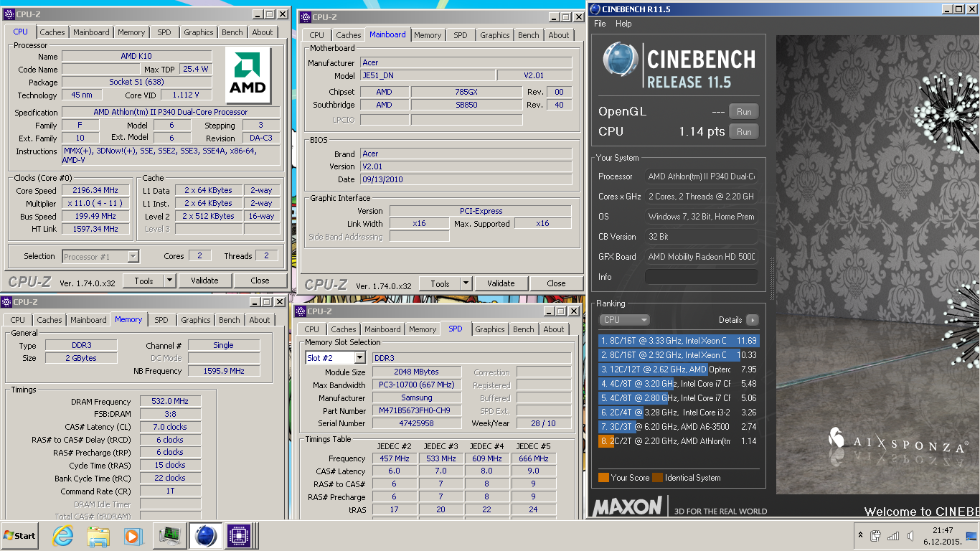
Task: Switch to CPU-Z via its taskbar chip icon
Action: pos(240,535)
